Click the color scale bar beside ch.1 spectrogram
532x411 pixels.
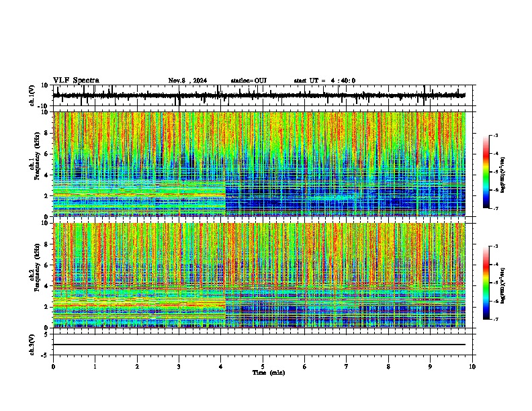coord(486,172)
